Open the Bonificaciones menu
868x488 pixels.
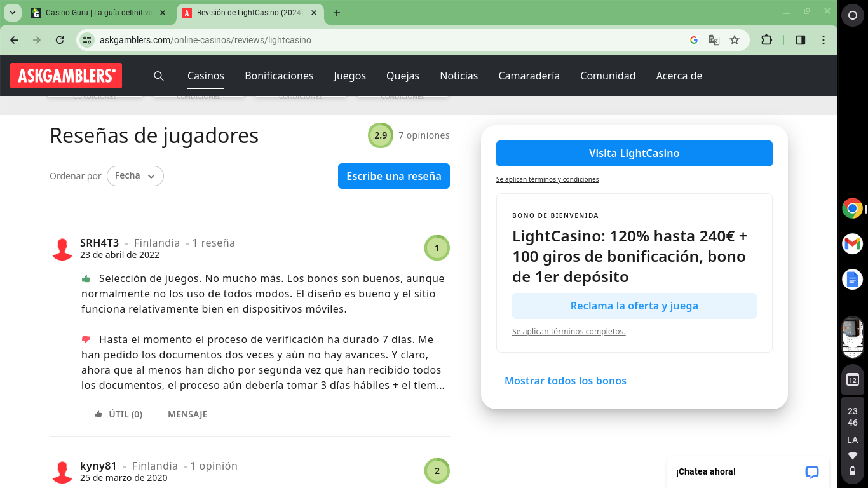[x=279, y=76]
